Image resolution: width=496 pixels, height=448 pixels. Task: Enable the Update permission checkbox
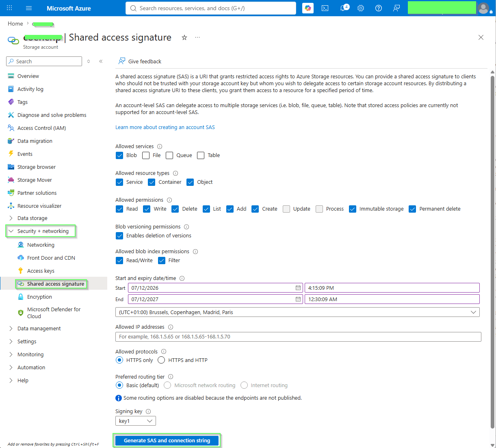[286, 209]
